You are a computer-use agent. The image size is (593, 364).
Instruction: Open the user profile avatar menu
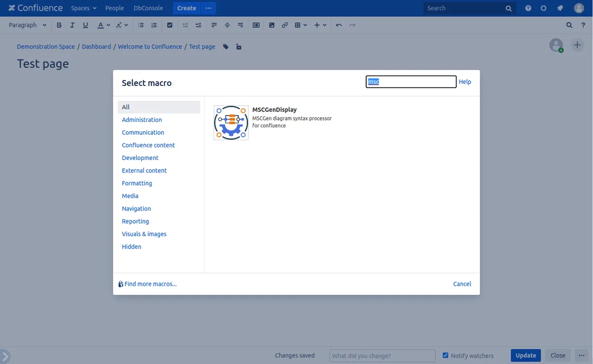579,8
